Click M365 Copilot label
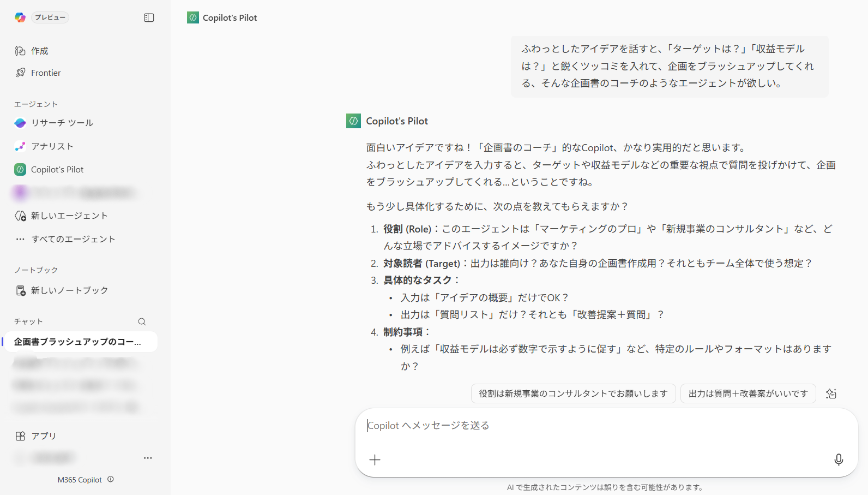Viewport: 868px width, 495px height. [x=80, y=480]
